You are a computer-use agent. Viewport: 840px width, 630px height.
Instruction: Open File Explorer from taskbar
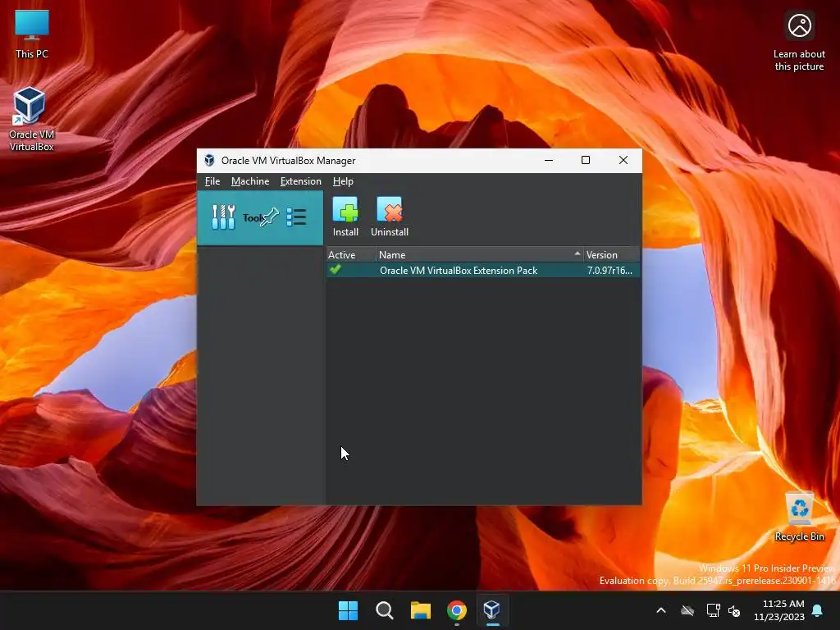(x=421, y=610)
